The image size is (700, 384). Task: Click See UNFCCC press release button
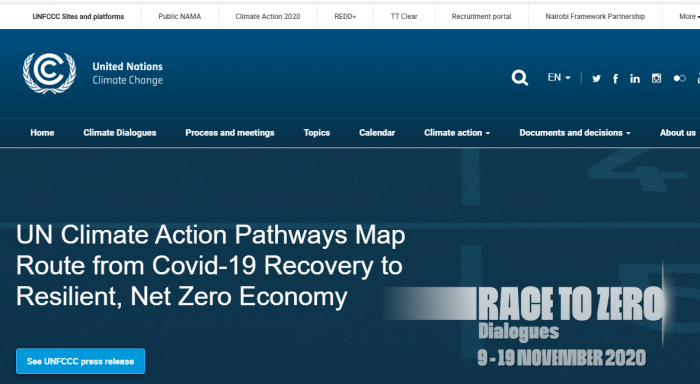pos(80,361)
